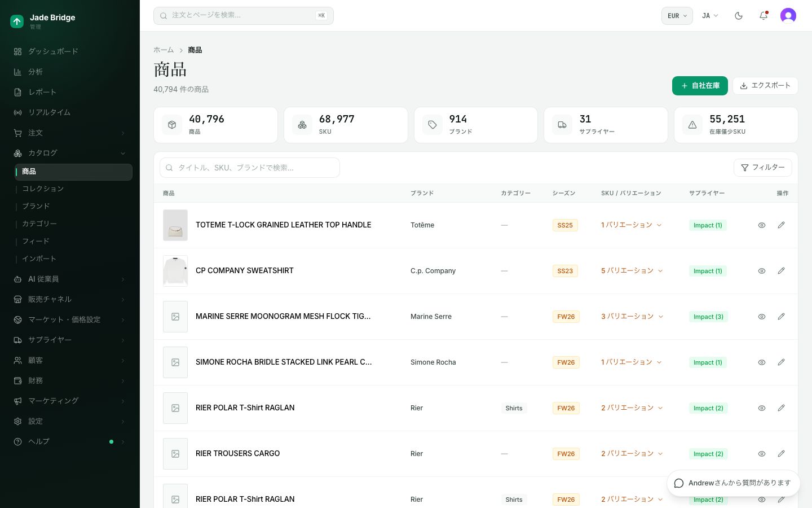This screenshot has width=812, height=508.
Task: Click the TOTEME T-LOCK product thumbnail
Action: pyautogui.click(x=175, y=225)
